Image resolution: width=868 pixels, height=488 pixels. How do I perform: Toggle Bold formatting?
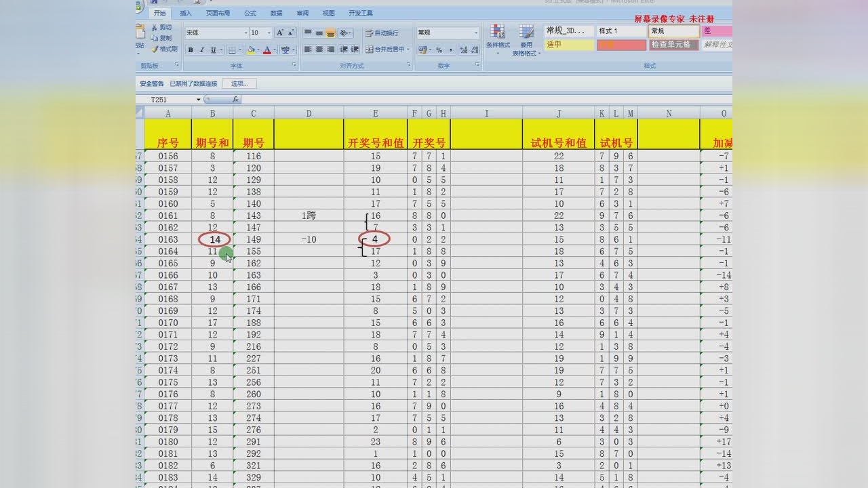click(x=191, y=49)
